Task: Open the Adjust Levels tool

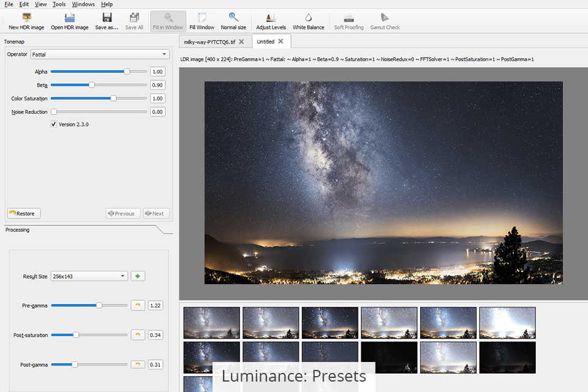Action: pyautogui.click(x=271, y=21)
